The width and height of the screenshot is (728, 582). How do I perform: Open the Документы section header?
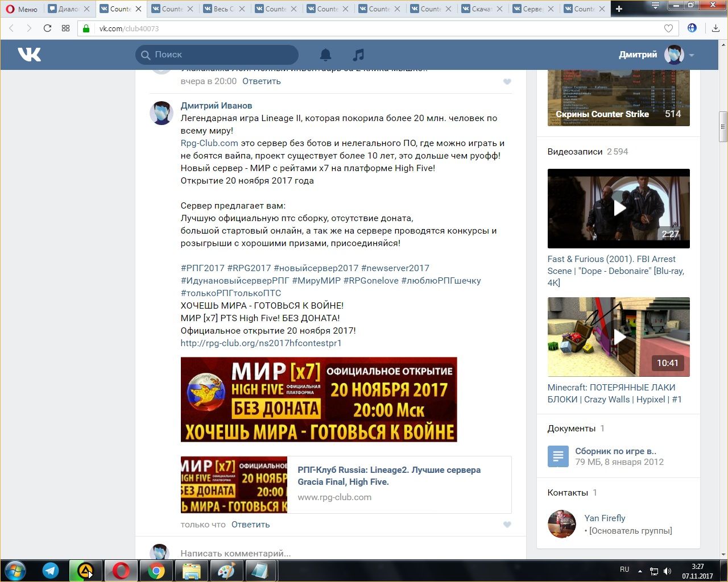pyautogui.click(x=572, y=429)
